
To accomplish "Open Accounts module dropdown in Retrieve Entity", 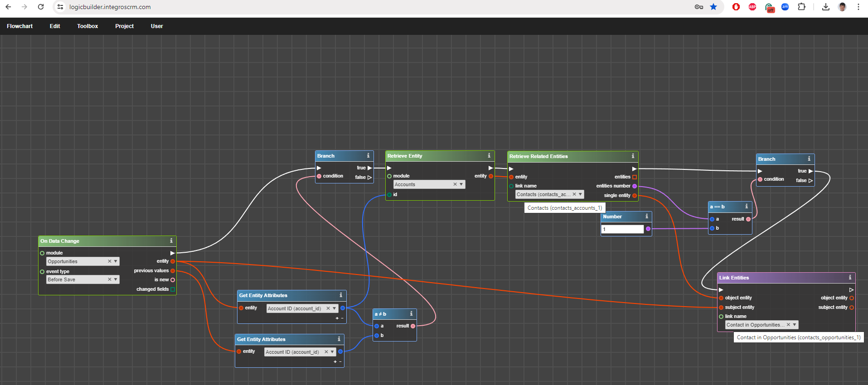I will (x=461, y=184).
